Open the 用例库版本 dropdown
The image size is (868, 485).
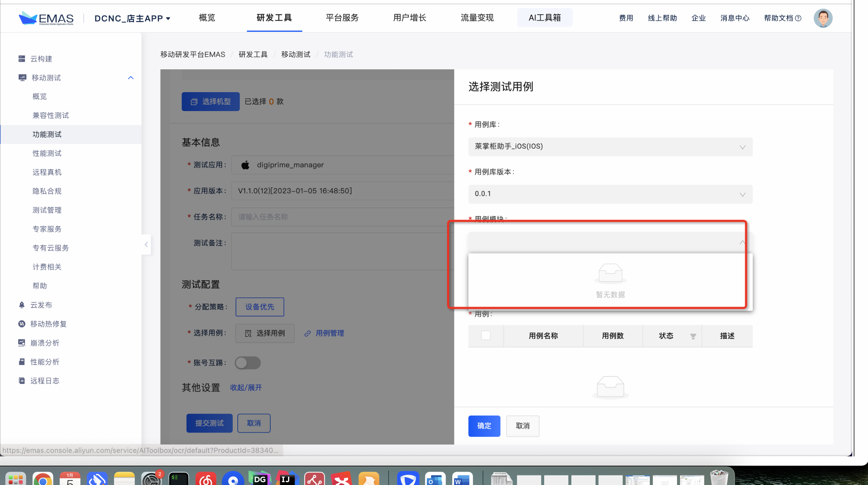pyautogui.click(x=610, y=194)
